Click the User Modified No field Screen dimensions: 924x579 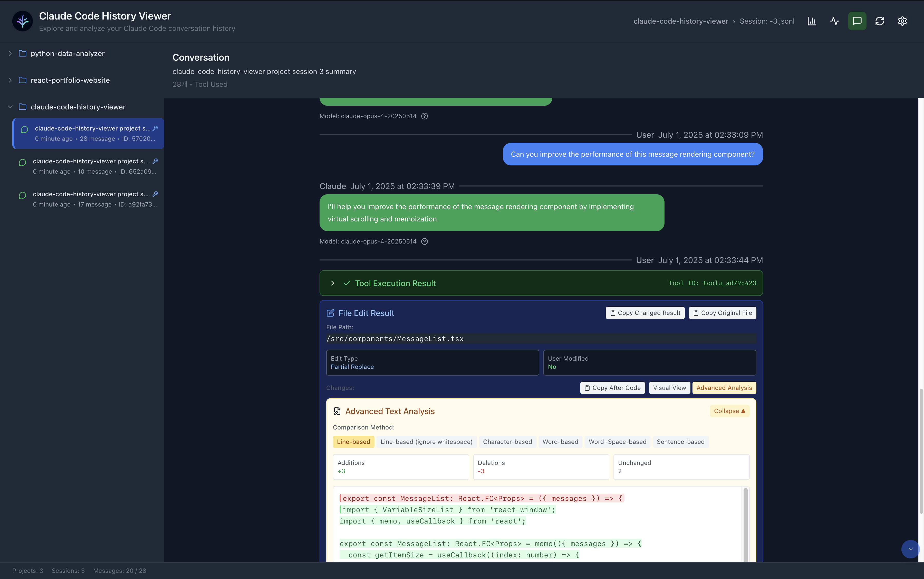[x=650, y=363]
